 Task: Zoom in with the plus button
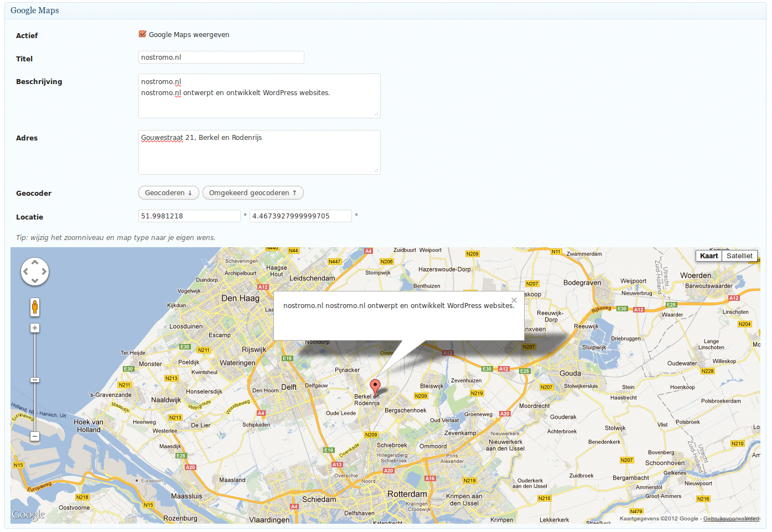click(x=35, y=328)
